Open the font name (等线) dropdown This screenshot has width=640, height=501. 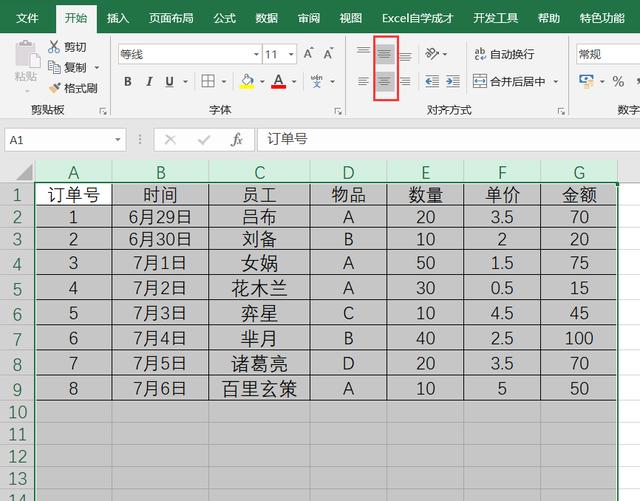256,54
